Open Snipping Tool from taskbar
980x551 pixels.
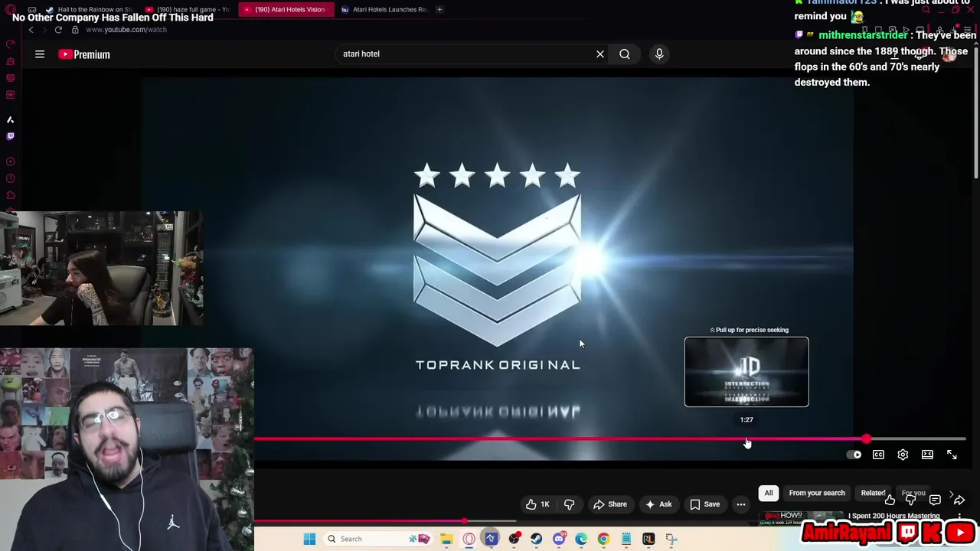[x=671, y=539]
